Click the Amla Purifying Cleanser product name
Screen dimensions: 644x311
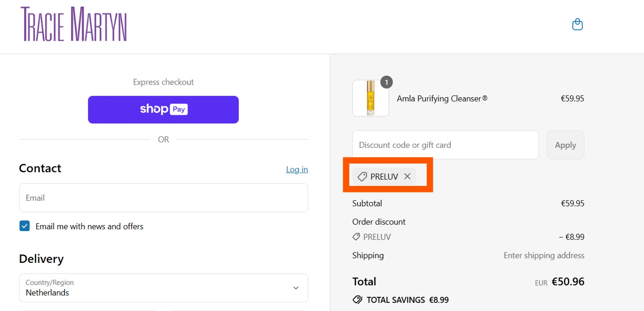pos(442,98)
